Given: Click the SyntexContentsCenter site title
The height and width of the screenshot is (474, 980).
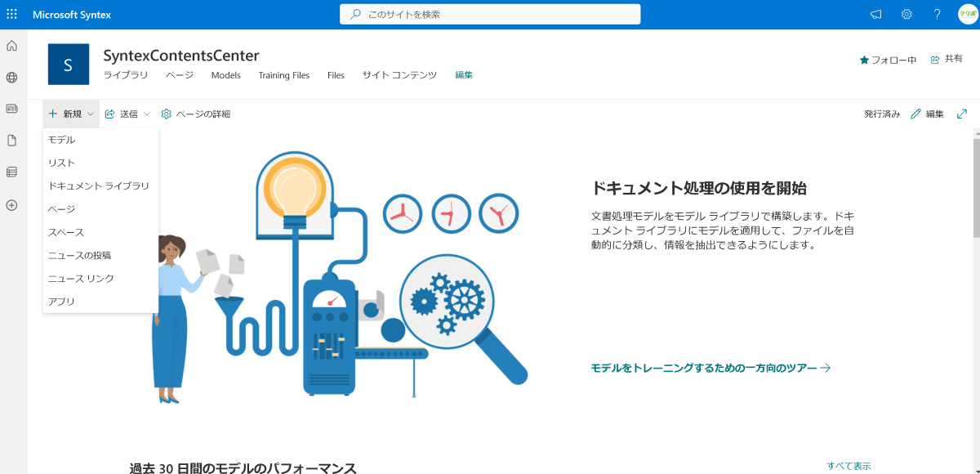Looking at the screenshot, I should tap(181, 56).
